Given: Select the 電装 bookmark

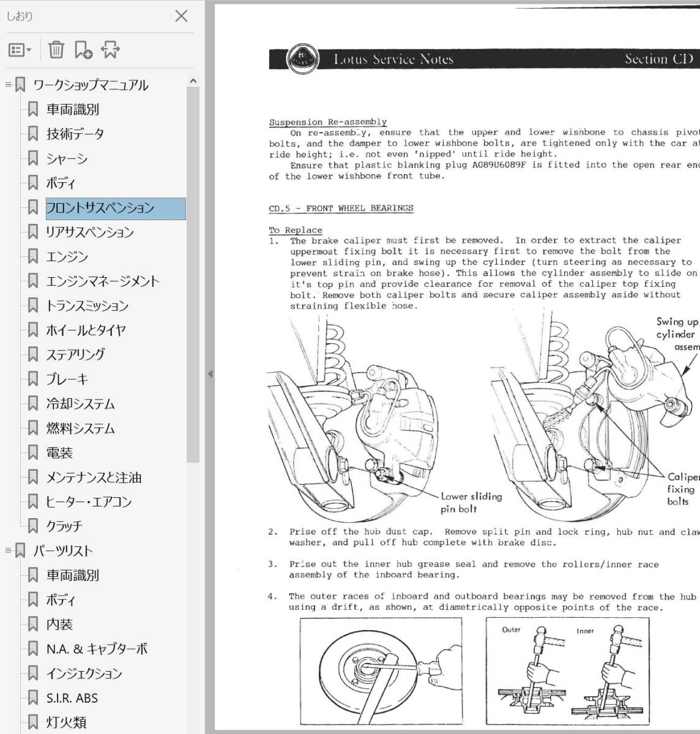Looking at the screenshot, I should pyautogui.click(x=59, y=453).
